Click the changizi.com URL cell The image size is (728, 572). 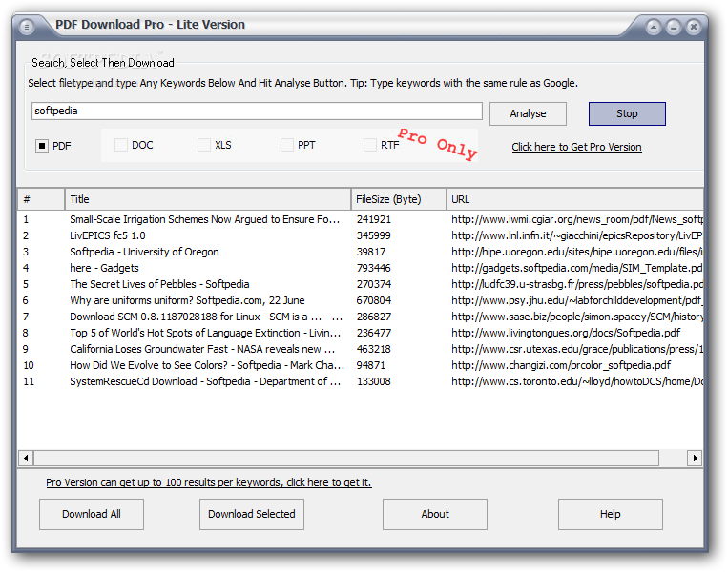tap(561, 365)
